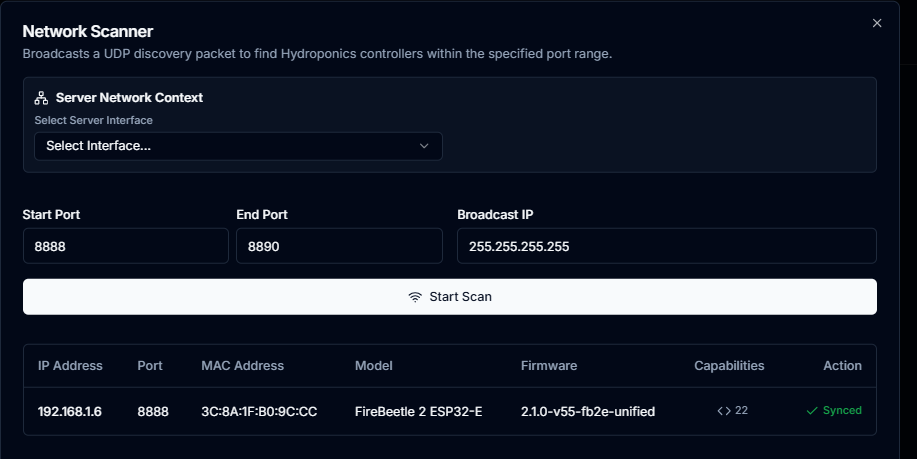Click the Synced checkmark icon
917x459 pixels.
tap(812, 411)
